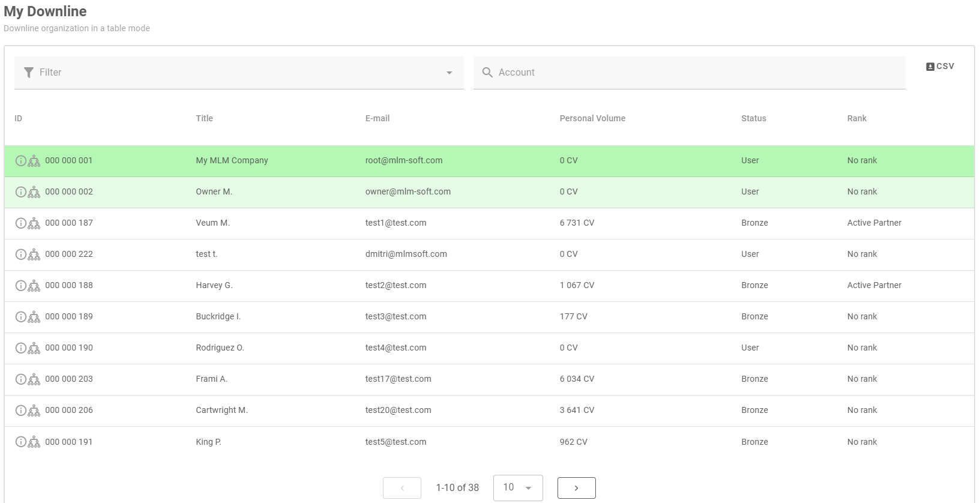
Task: Open info icon for account 000 000 001
Action: point(20,161)
